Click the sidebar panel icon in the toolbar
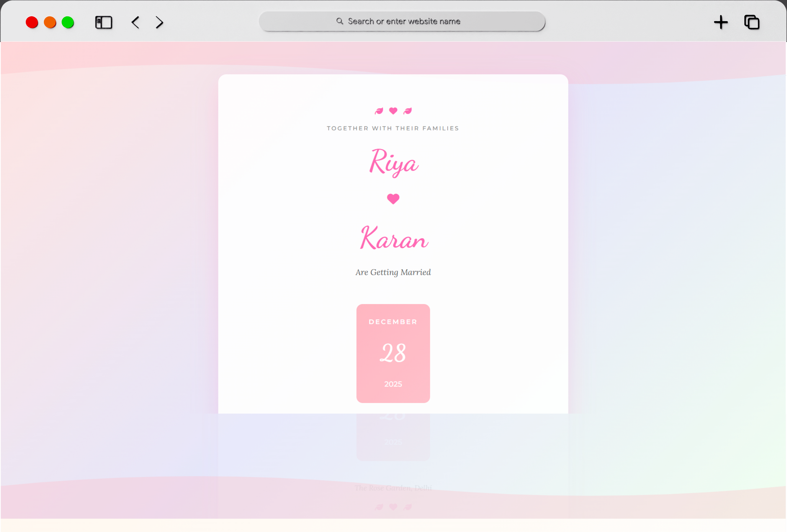This screenshot has height=532, width=787. click(104, 22)
